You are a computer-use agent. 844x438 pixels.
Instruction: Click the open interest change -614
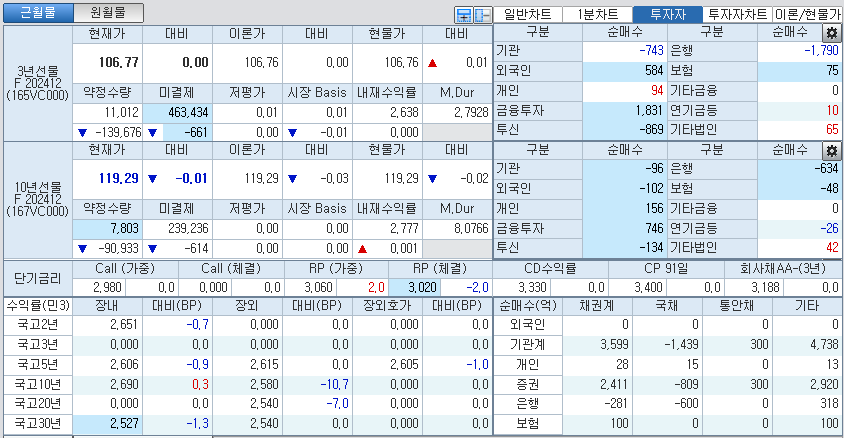[195, 249]
